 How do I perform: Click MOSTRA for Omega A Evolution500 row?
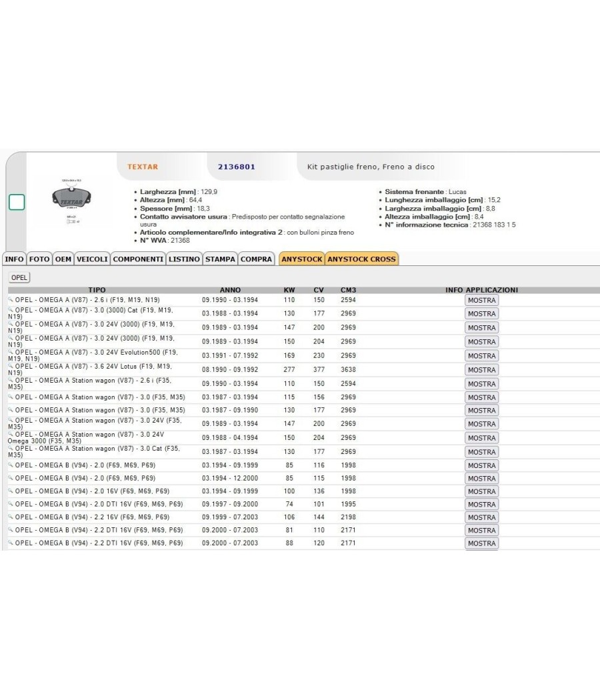pos(482,356)
